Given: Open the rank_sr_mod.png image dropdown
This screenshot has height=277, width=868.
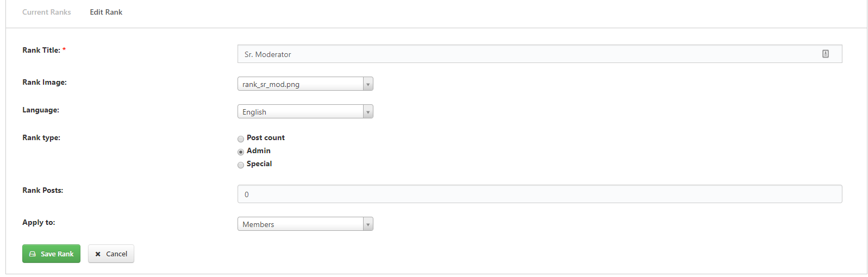Looking at the screenshot, I should coord(305,84).
